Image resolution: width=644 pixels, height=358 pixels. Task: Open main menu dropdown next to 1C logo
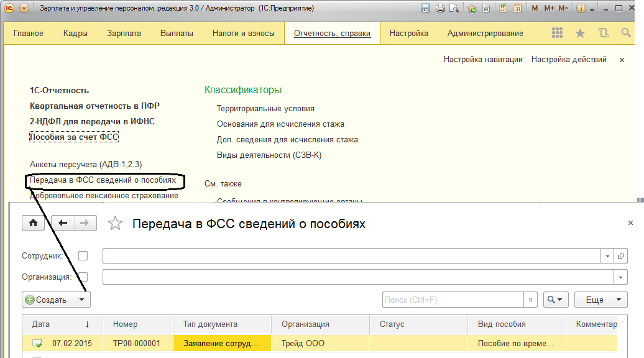click(24, 8)
